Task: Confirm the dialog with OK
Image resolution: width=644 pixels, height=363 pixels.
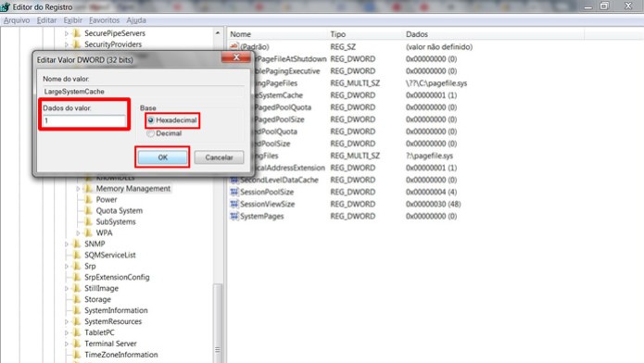Action: tap(162, 157)
